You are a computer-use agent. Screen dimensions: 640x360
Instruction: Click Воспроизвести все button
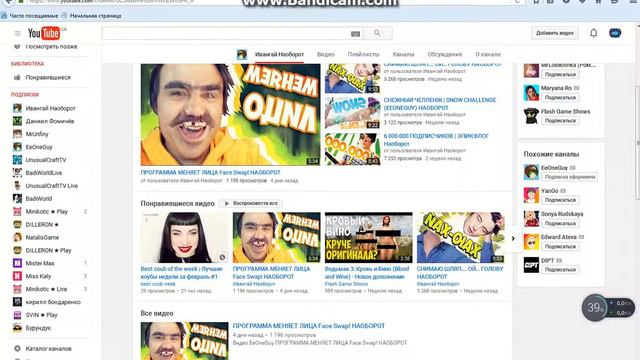click(x=251, y=203)
